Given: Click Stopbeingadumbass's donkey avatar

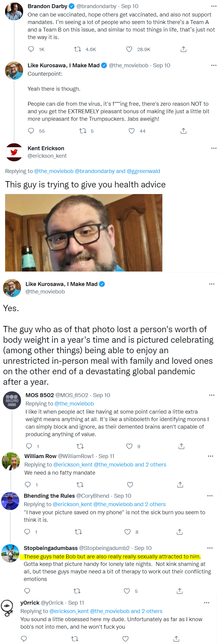Looking at the screenshot, I should (11, 553).
